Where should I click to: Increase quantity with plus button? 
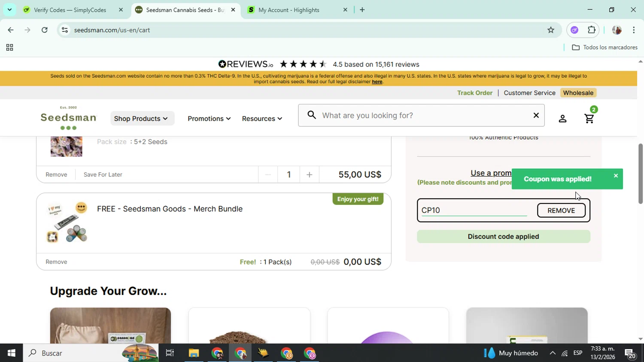coord(310,174)
